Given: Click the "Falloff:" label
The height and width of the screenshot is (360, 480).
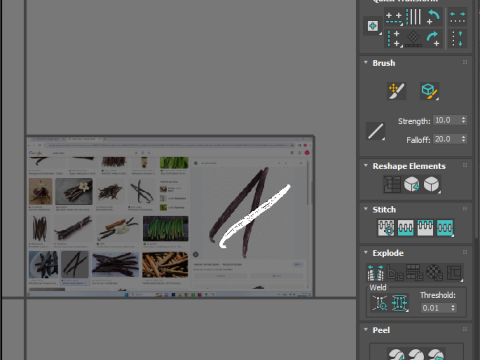Looking at the screenshot, I should coord(418,140).
